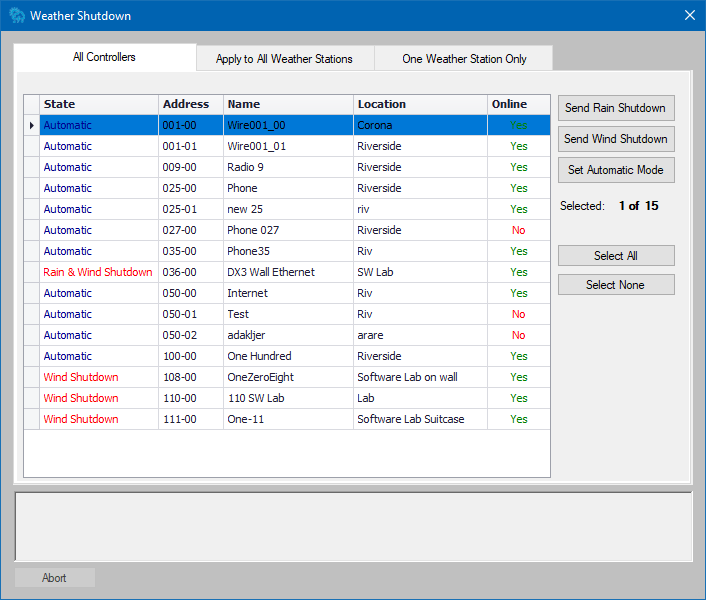Click the No online cell for Test

pyautogui.click(x=519, y=314)
